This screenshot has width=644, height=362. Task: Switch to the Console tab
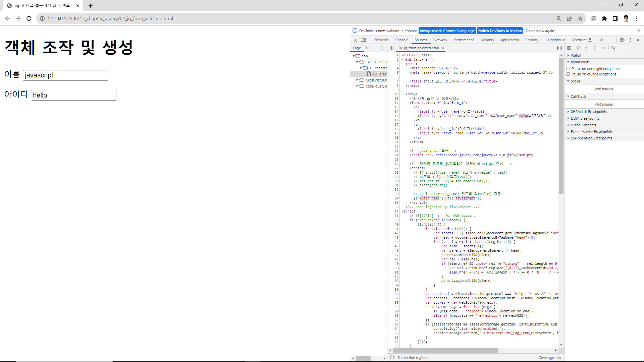(x=401, y=40)
